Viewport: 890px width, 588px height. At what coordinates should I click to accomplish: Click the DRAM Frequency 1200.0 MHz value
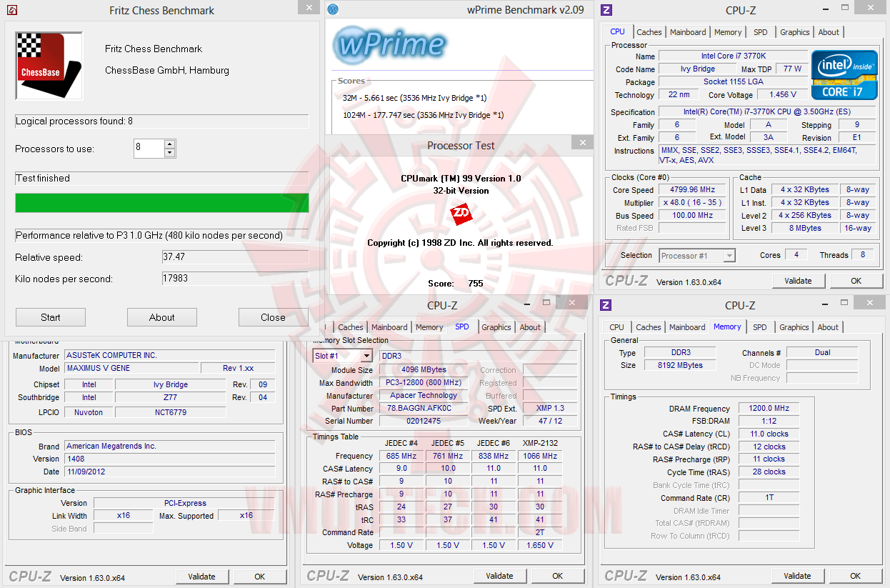tap(769, 409)
